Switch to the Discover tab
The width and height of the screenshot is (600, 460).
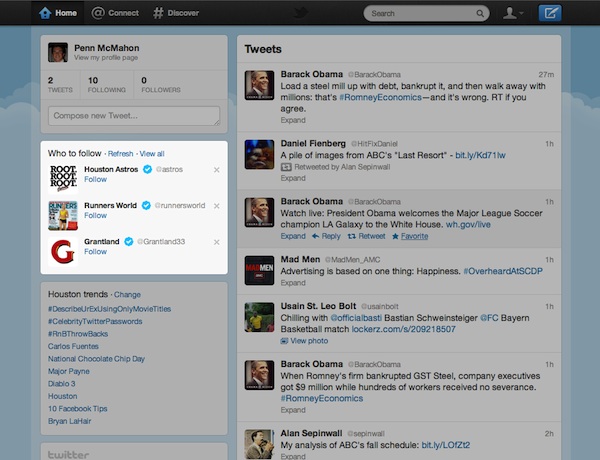tap(176, 13)
